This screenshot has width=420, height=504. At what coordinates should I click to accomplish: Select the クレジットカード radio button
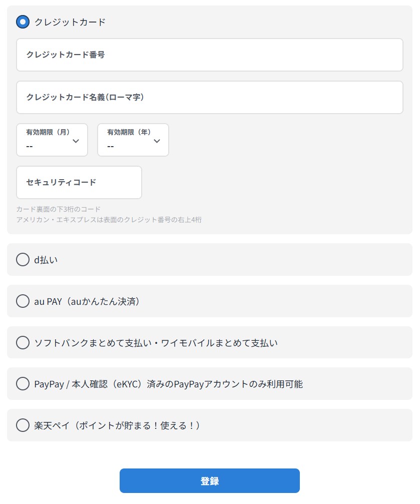tap(23, 22)
